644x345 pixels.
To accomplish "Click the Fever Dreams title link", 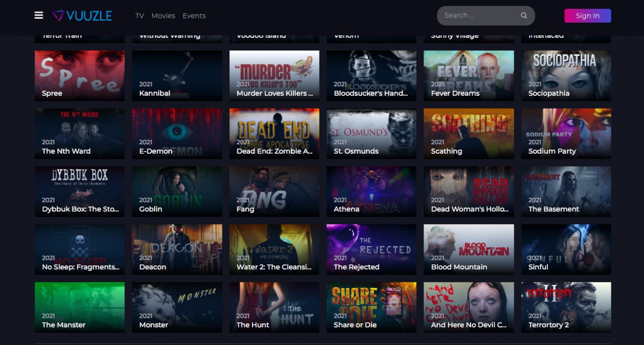I will click(455, 93).
